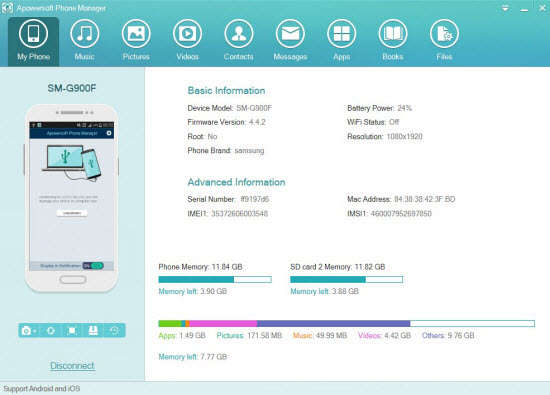Click the Music: 49.99 MB legend

click(x=320, y=335)
